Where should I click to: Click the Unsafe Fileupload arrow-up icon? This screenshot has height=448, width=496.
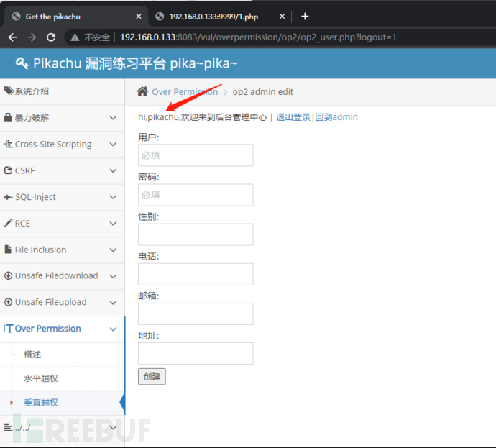tap(8, 302)
